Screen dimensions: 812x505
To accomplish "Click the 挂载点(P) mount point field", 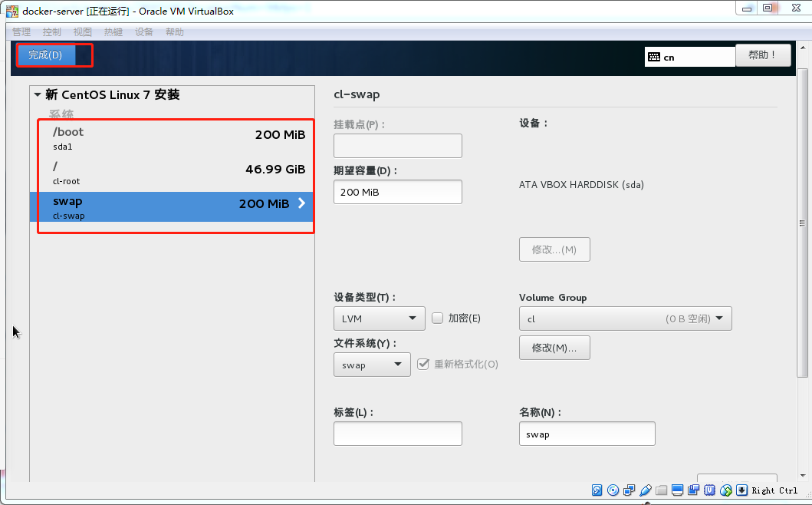I will coord(398,146).
